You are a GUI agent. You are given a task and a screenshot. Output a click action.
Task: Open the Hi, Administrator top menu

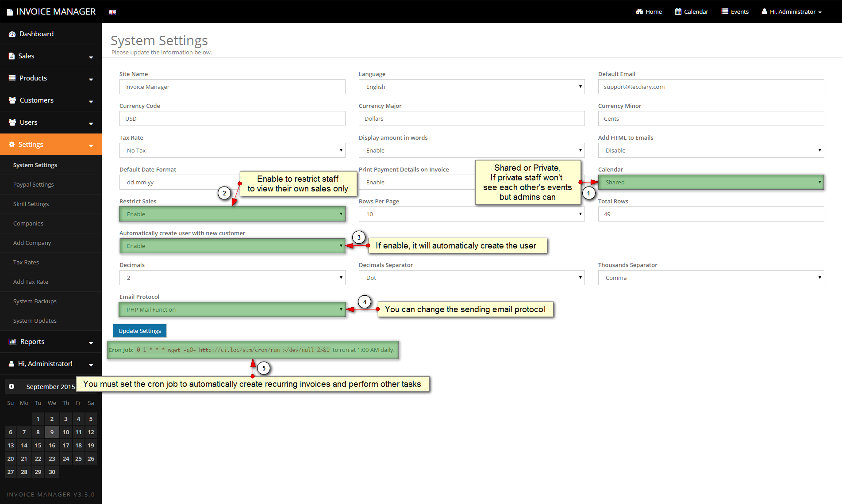point(792,11)
